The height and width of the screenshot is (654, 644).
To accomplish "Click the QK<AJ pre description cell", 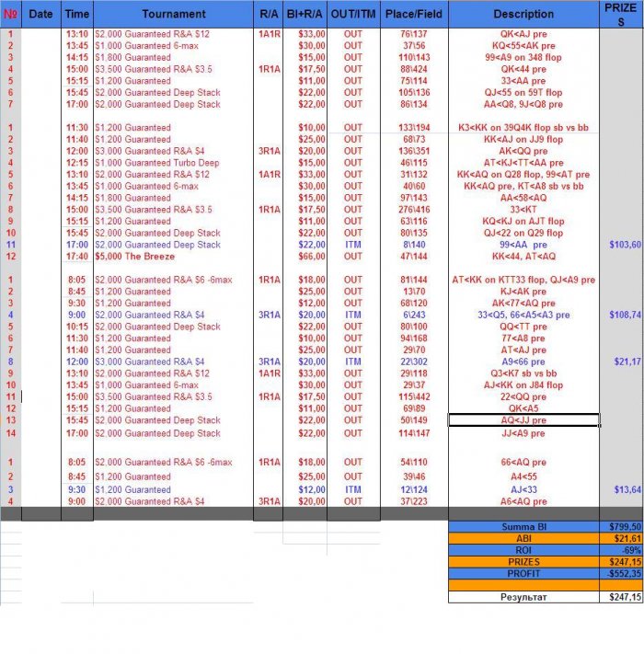I will [523, 34].
